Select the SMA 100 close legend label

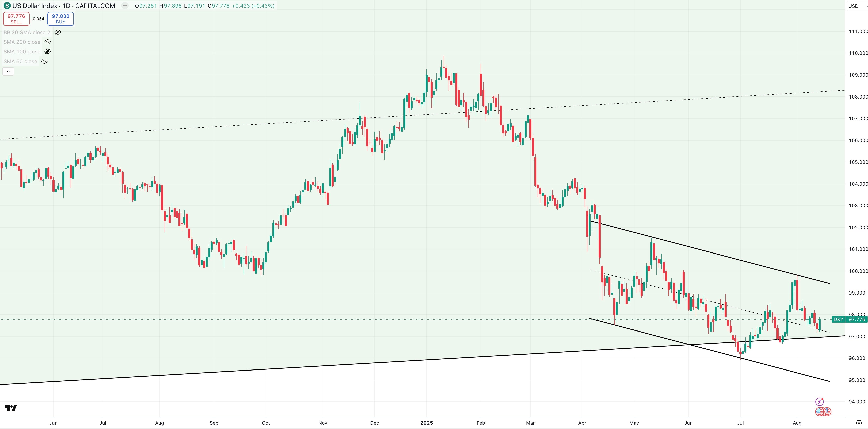[x=22, y=51]
